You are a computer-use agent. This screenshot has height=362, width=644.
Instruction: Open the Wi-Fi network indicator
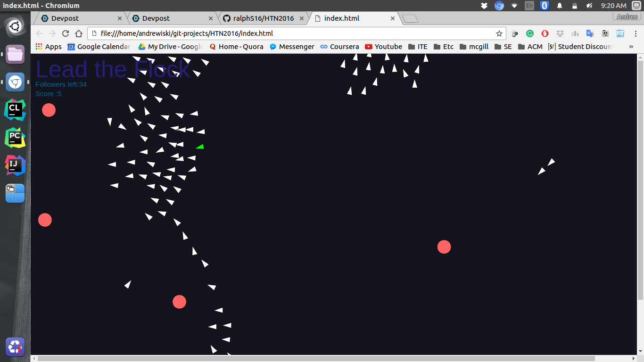click(x=514, y=6)
